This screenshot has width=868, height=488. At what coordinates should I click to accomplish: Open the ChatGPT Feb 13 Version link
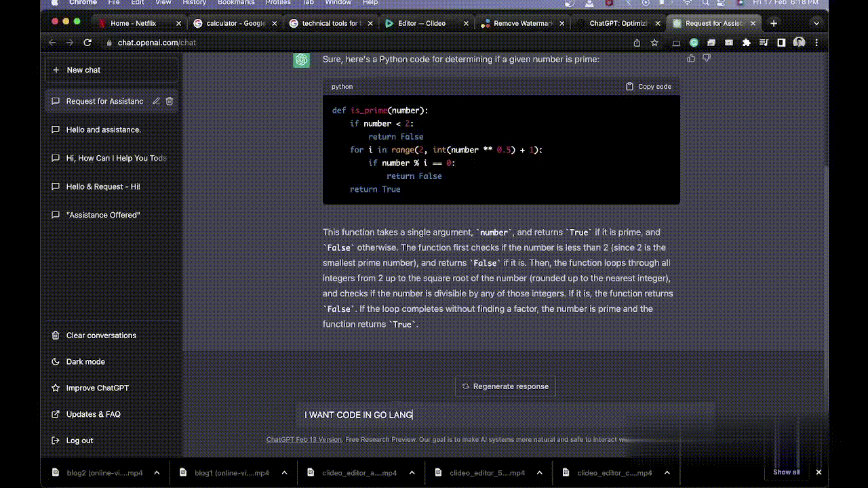pos(304,439)
